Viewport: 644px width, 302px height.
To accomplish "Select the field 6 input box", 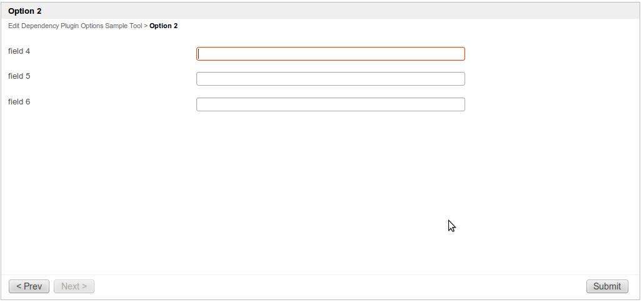I will pyautogui.click(x=330, y=104).
